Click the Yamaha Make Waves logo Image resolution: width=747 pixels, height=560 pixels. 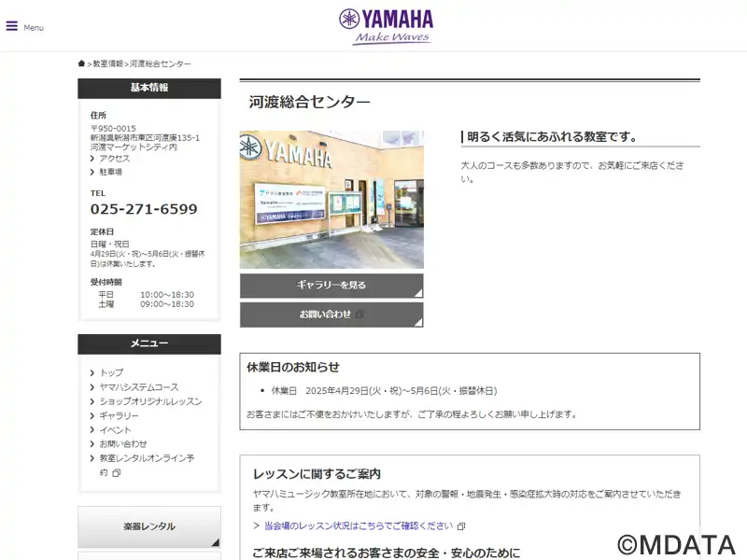coord(387,27)
